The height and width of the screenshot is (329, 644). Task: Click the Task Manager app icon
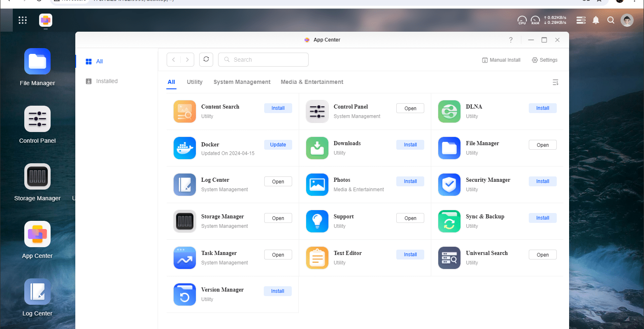click(185, 258)
